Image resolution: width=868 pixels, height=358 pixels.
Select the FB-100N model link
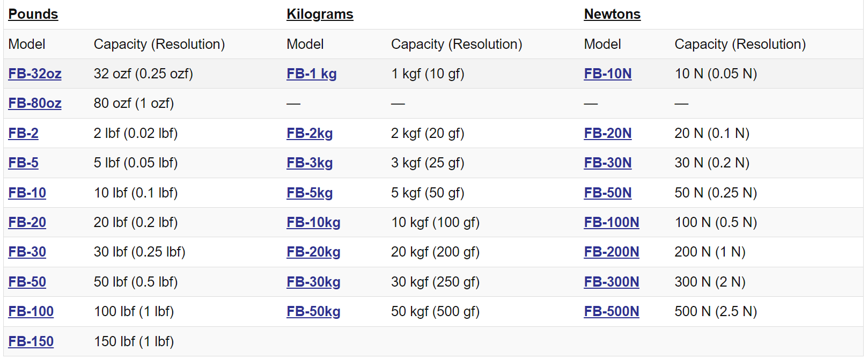pos(612,222)
